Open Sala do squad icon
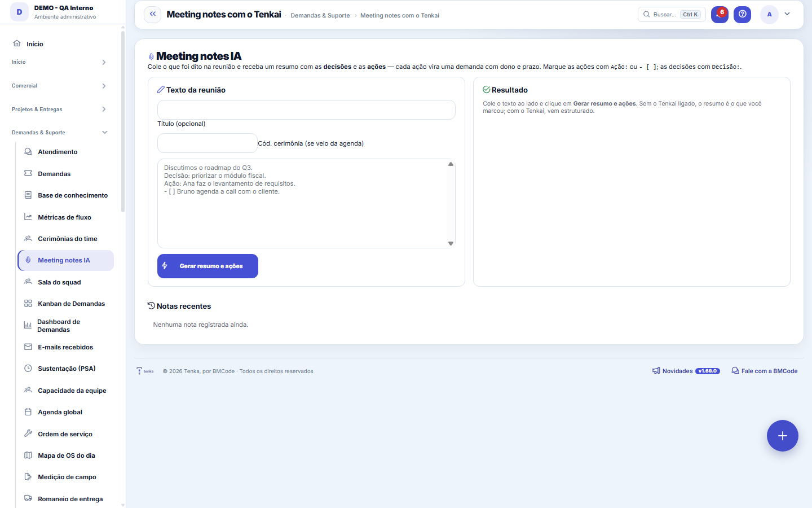 click(28, 282)
